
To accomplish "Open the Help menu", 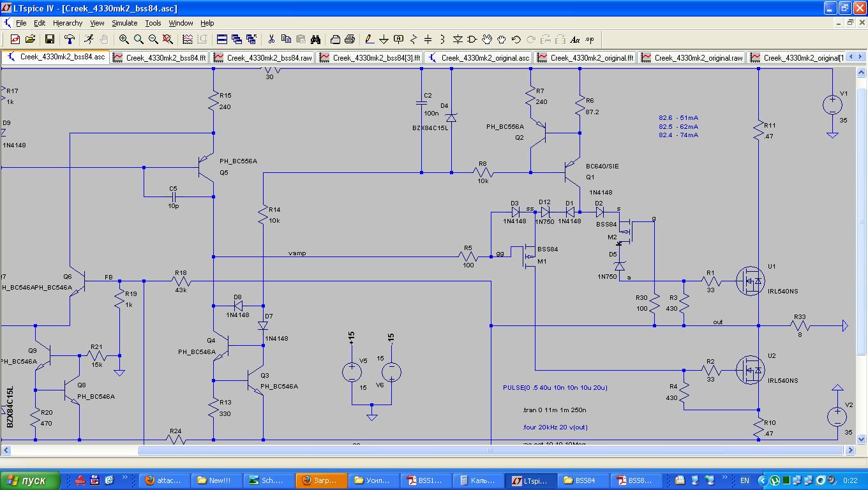I will click(207, 23).
